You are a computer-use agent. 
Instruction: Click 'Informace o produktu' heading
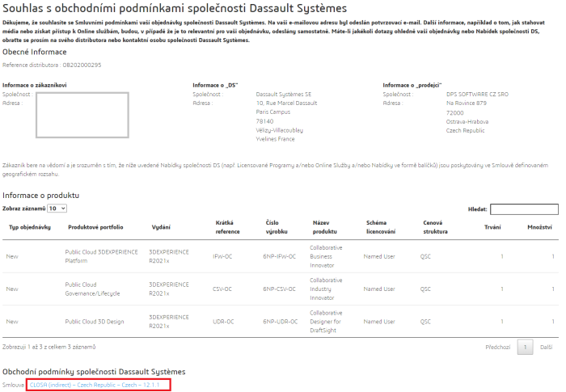tap(40, 196)
